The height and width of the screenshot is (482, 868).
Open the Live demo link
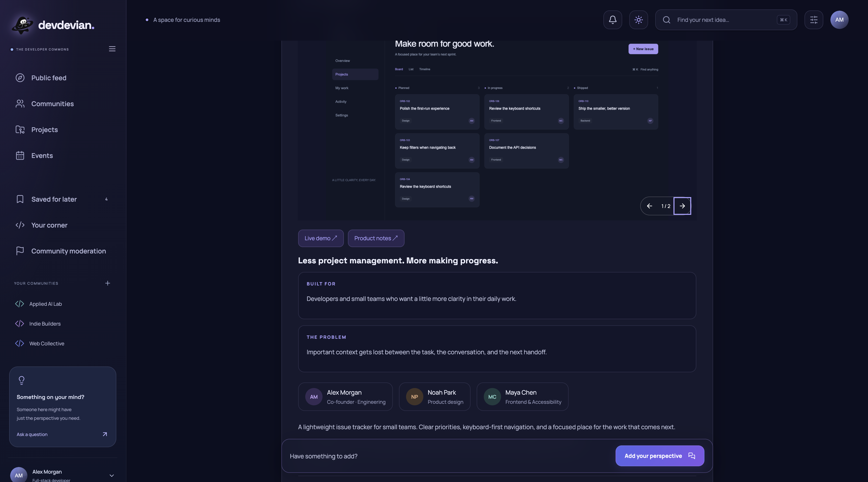click(321, 238)
